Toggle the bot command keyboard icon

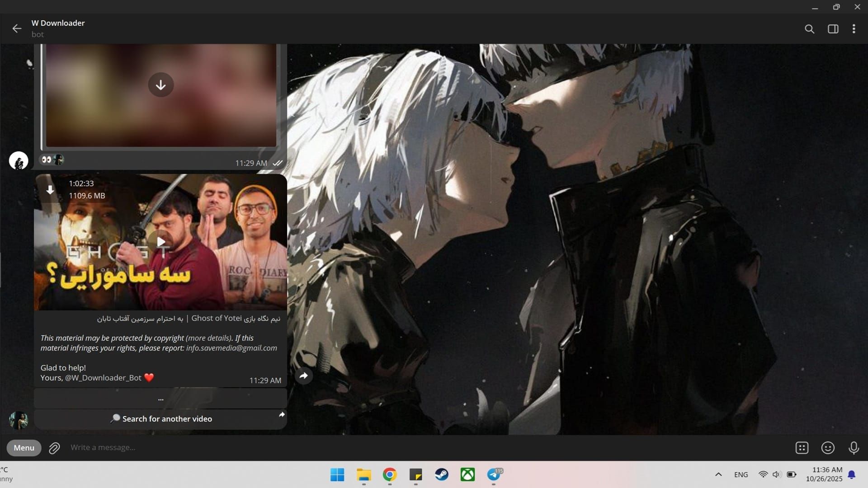[x=802, y=448]
